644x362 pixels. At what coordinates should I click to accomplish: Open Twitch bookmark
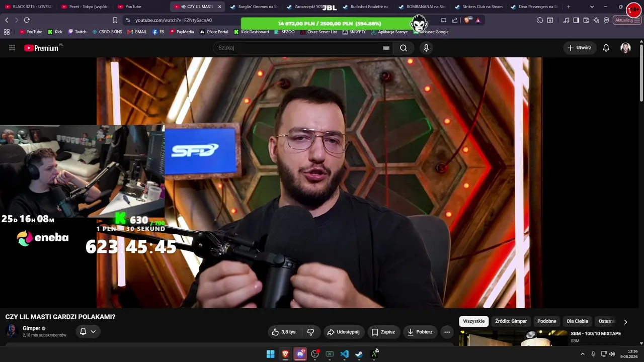point(77,32)
